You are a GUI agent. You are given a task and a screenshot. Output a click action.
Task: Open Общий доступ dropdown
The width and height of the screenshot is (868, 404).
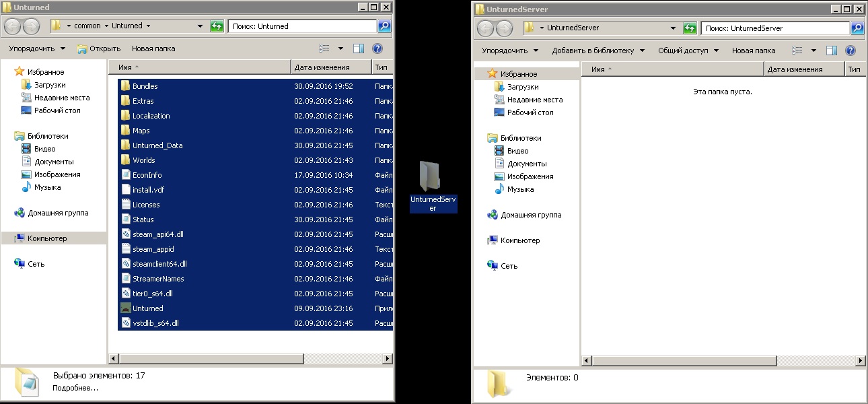pyautogui.click(x=688, y=50)
